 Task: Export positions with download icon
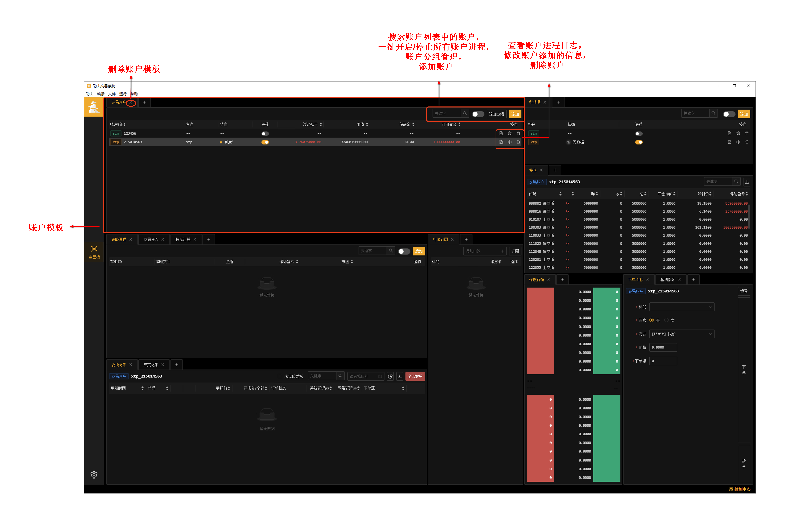[747, 182]
